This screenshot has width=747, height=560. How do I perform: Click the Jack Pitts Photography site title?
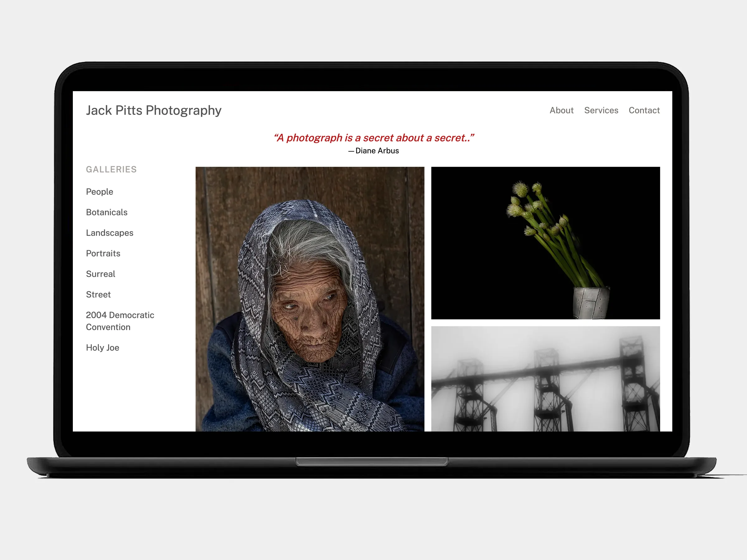coord(154,110)
